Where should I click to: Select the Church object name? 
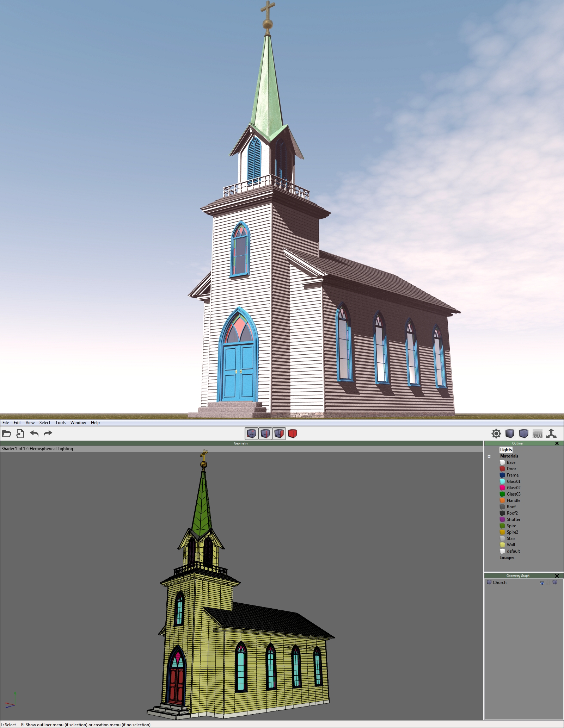click(499, 583)
